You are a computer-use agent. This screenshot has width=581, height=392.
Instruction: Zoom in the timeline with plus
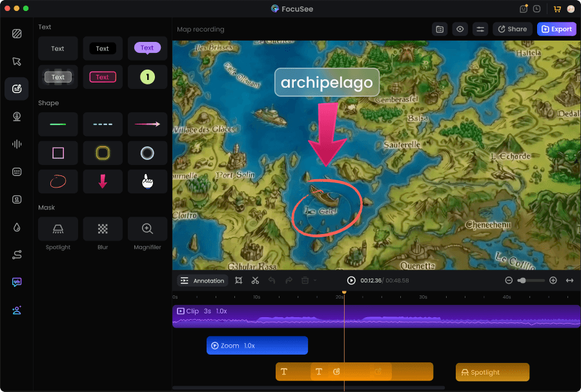point(553,280)
